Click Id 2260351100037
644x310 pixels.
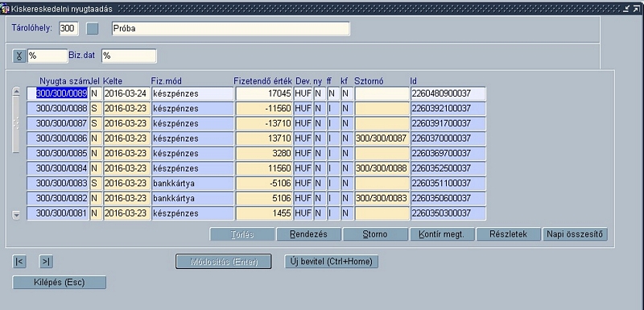448,184
